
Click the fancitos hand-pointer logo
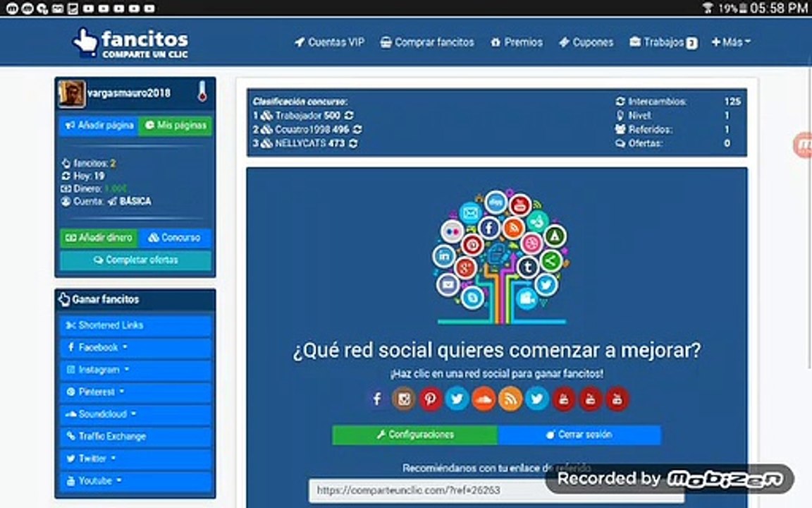85,42
